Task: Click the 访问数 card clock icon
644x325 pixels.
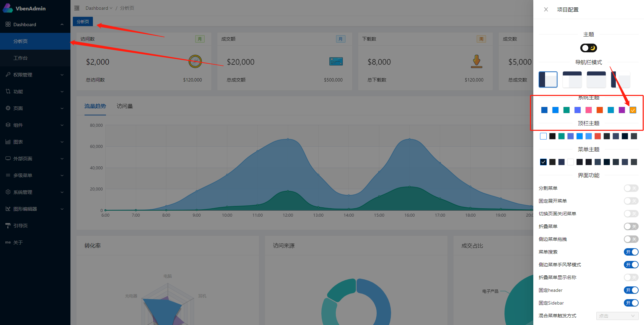Action: (x=195, y=61)
